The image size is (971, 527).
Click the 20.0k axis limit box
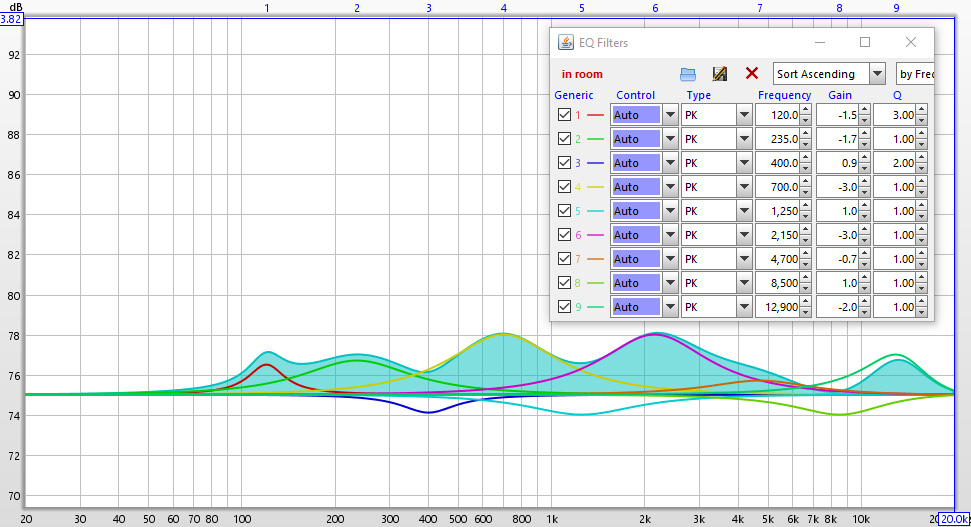click(x=954, y=519)
